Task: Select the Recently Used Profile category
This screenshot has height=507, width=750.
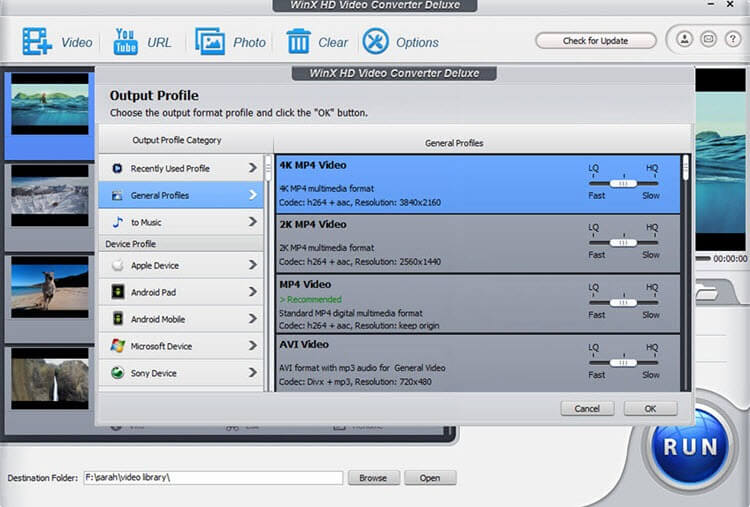Action: coord(181,168)
